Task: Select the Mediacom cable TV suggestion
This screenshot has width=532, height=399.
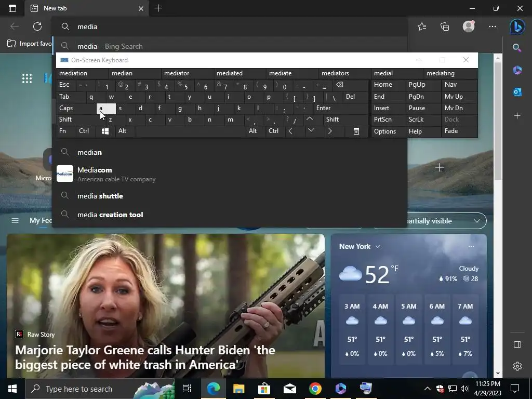Action: [230, 174]
